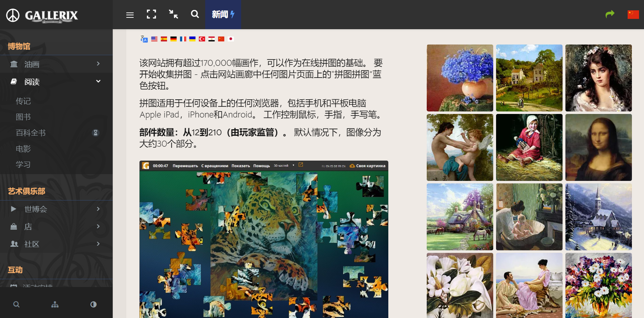
Task: Open search from top bar magnifier
Action: tap(195, 14)
